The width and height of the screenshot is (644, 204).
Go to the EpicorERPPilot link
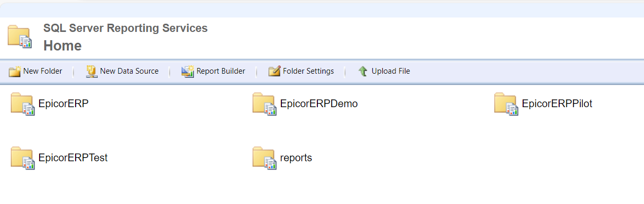click(557, 104)
